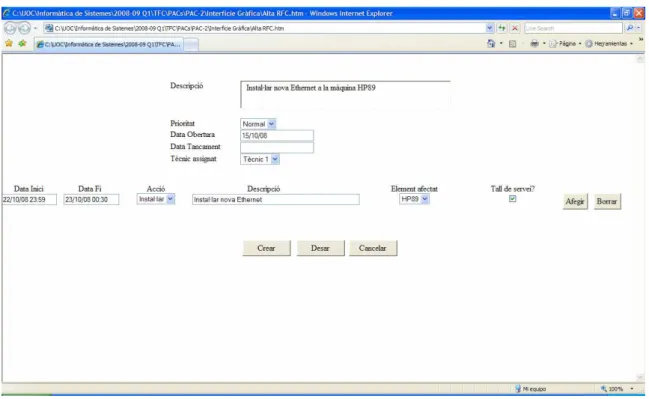The height and width of the screenshot is (399, 649).
Task: Click the Internet Explorer title bar icon
Action: point(7,13)
